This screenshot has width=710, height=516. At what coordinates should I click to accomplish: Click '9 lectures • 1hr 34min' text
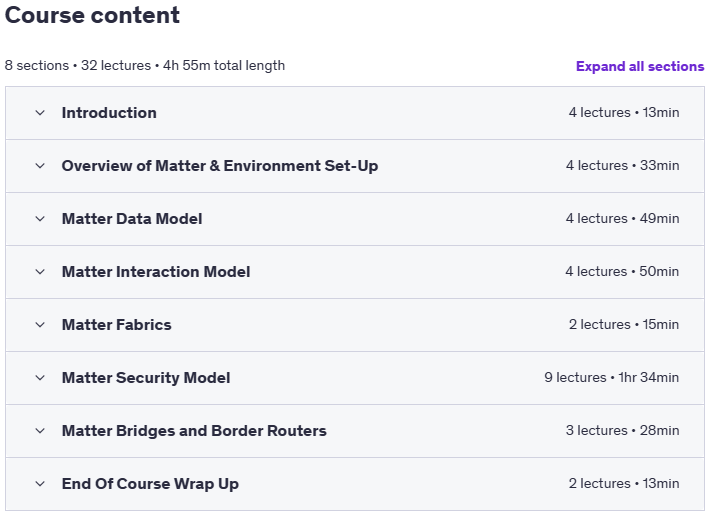click(x=611, y=377)
